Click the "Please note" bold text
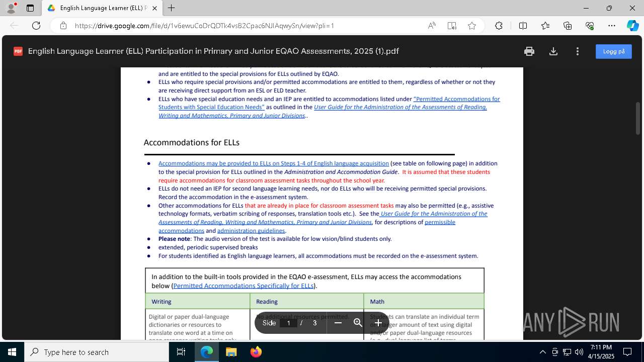644x362 pixels. 174,239
